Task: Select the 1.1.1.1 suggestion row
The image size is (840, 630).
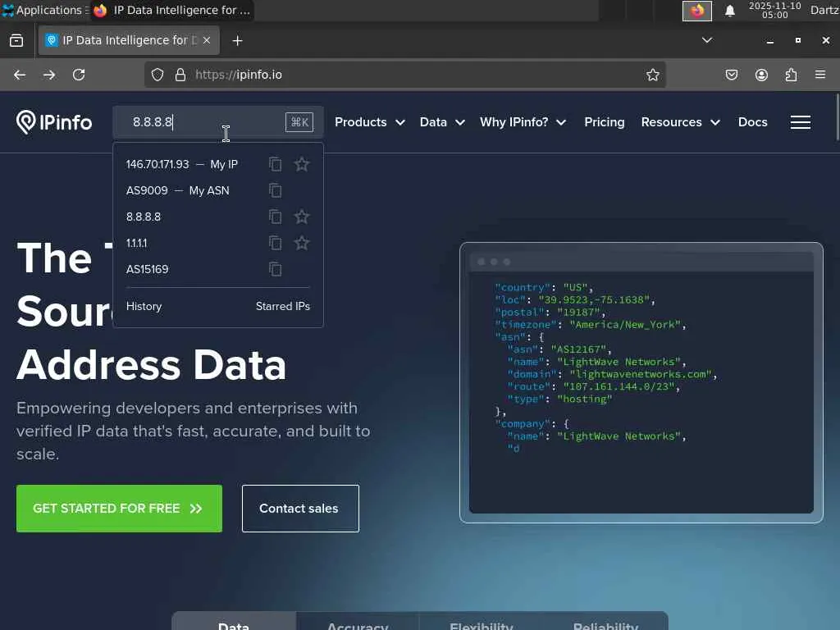Action: (x=137, y=243)
